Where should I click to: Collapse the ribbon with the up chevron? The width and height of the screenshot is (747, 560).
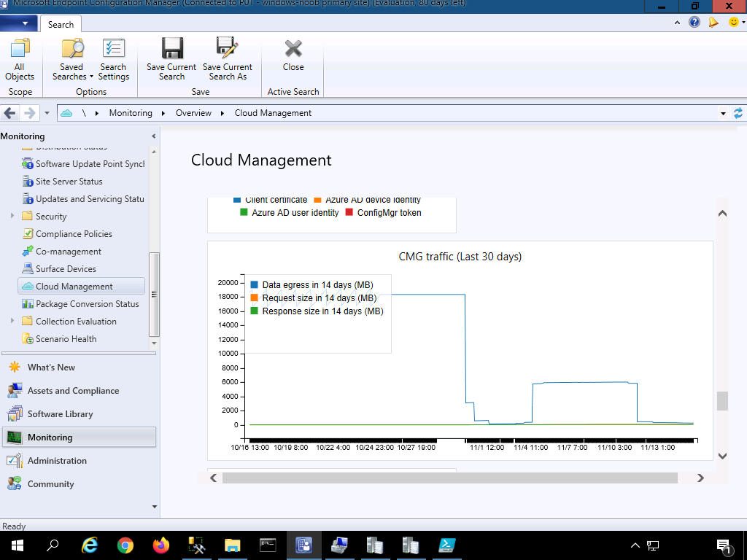(677, 23)
